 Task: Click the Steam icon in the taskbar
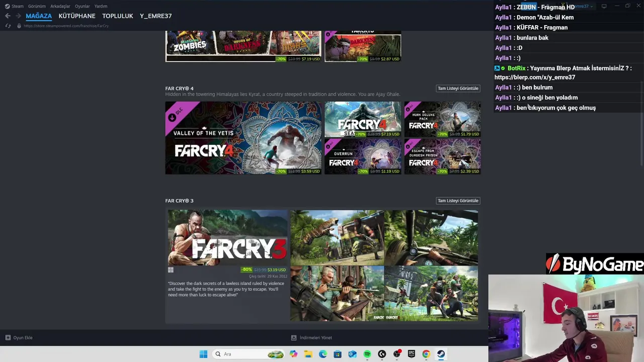click(x=441, y=354)
